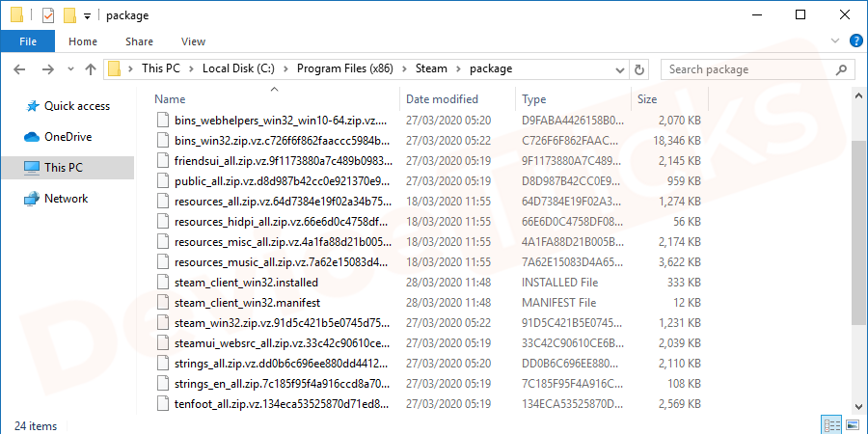Screen dimensions: 868x434
Task: Click the folder icon in the address bar
Action: 115,69
